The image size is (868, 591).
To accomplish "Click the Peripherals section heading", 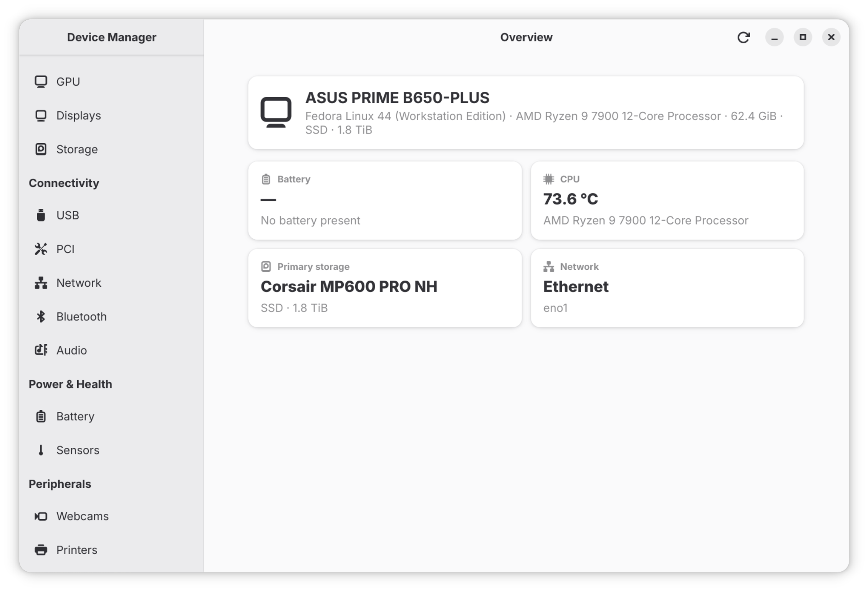I will click(60, 484).
